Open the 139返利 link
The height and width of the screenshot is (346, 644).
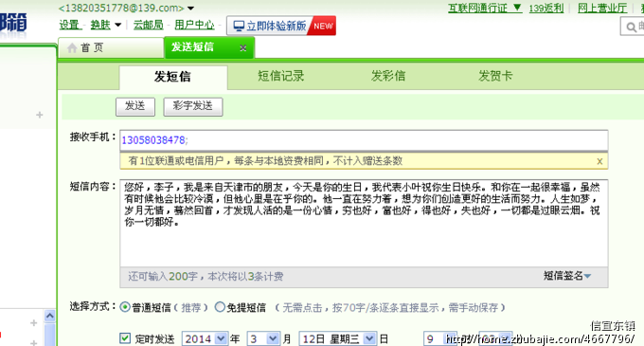click(x=546, y=8)
